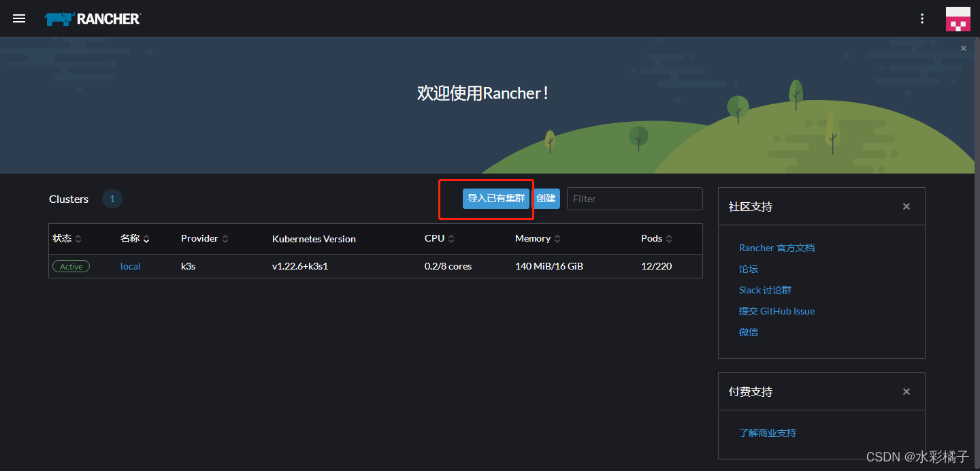Viewport: 980px width, 471px height.
Task: Close the 社区支持 panel
Action: (x=906, y=206)
